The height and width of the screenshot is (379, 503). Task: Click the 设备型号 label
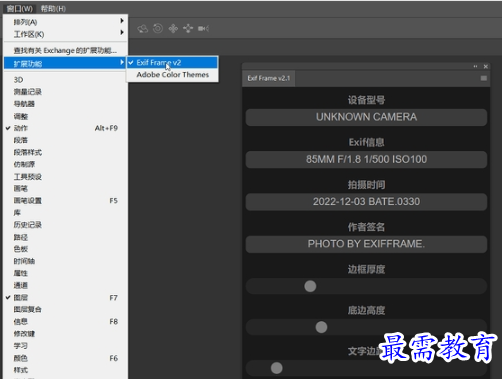click(x=366, y=100)
